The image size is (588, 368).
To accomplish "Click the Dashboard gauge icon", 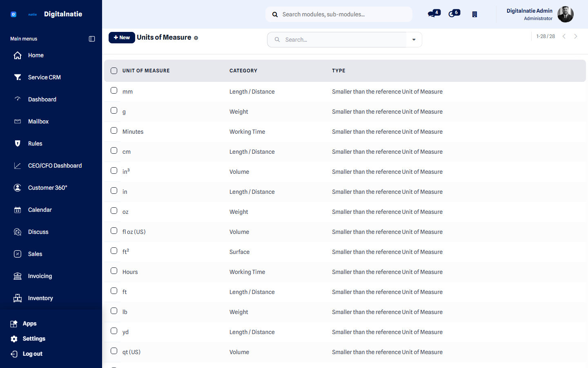I will [18, 99].
